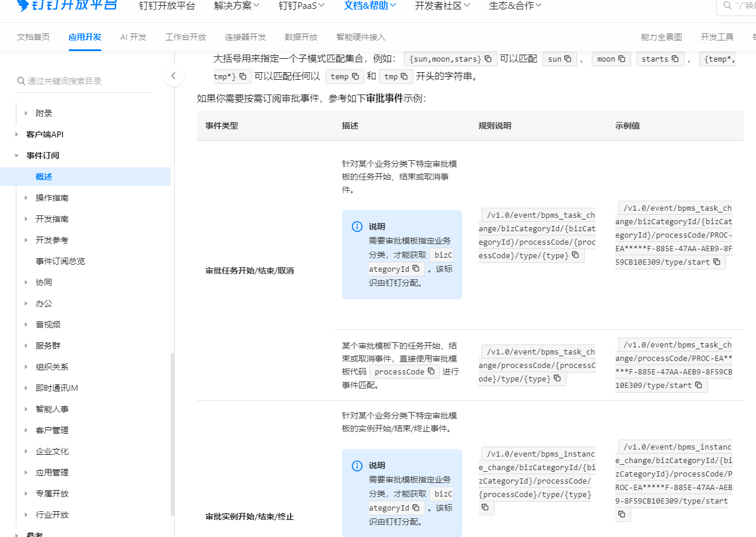Expand the 服务群 tree node
This screenshot has height=537, width=756.
(x=26, y=346)
